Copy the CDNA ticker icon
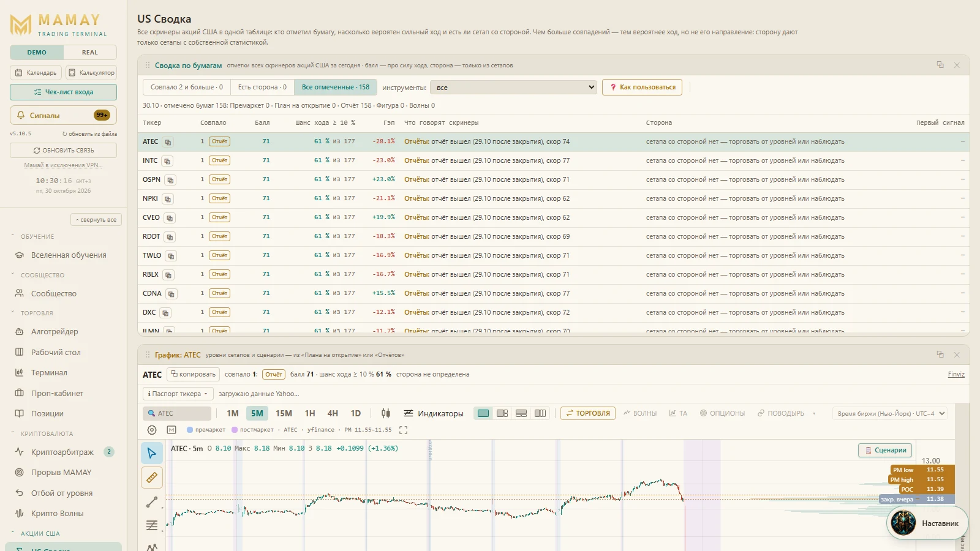This screenshot has width=980, height=551. pyautogui.click(x=171, y=294)
